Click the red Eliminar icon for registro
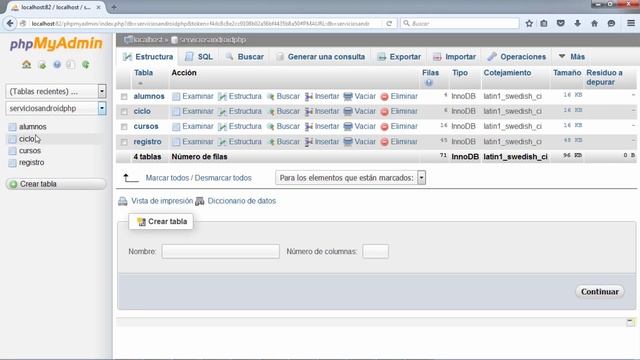 coord(384,142)
